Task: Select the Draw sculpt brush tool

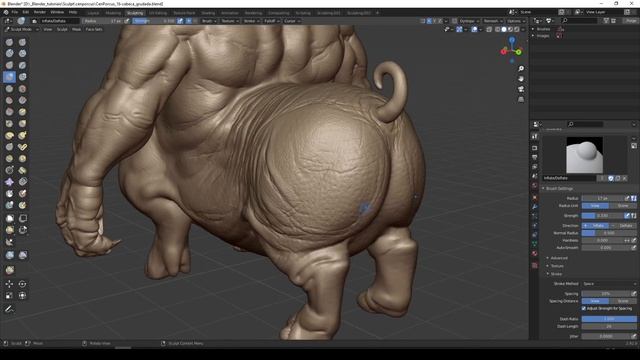Action: point(9,42)
